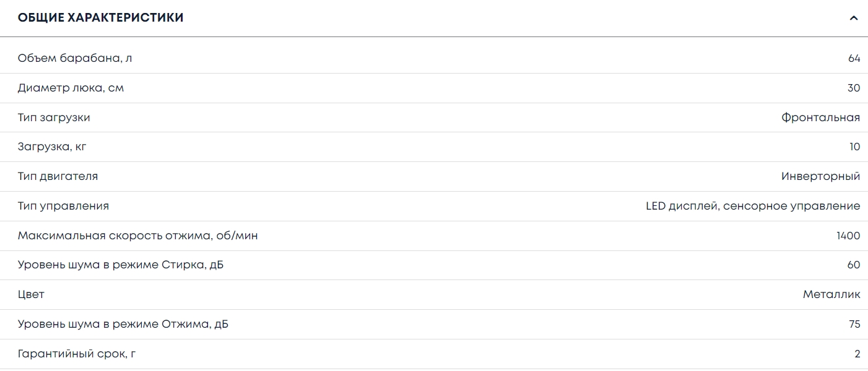Collapse the ОБЩИЕ ХАРАКТЕРИСТИКИ section chevron
The image size is (868, 371).
pyautogui.click(x=854, y=18)
